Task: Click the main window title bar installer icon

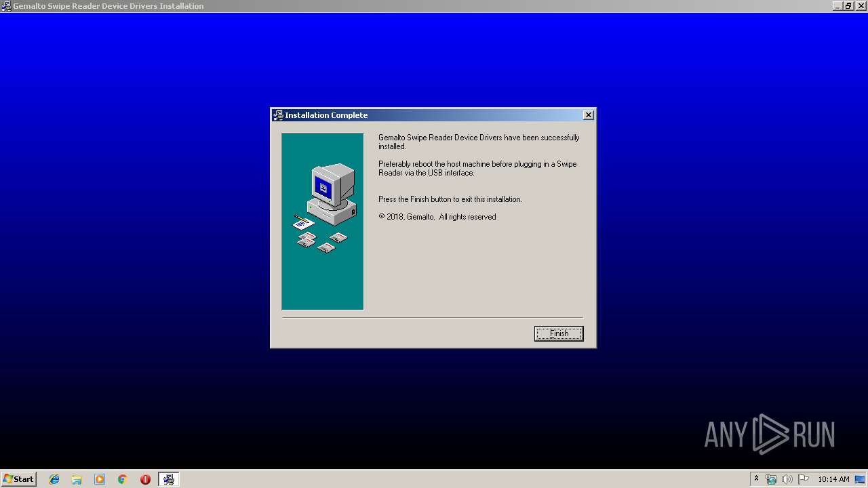Action: [x=6, y=6]
